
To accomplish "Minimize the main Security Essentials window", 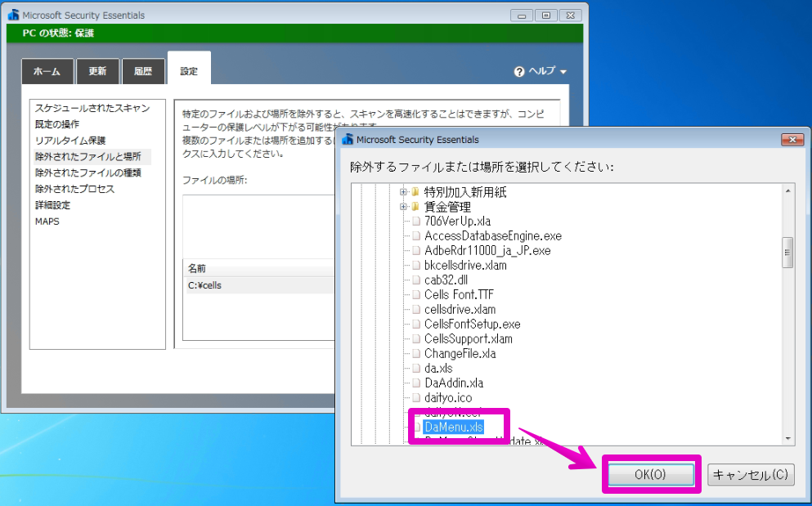I will 522,16.
